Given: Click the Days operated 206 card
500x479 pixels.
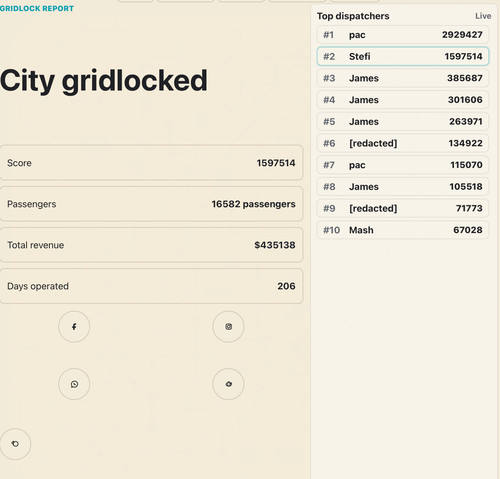Looking at the screenshot, I should click(x=151, y=286).
